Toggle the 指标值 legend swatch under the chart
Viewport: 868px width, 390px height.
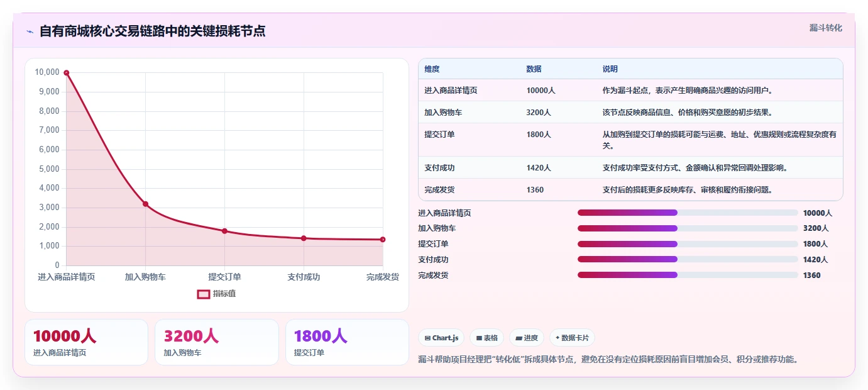coord(203,294)
